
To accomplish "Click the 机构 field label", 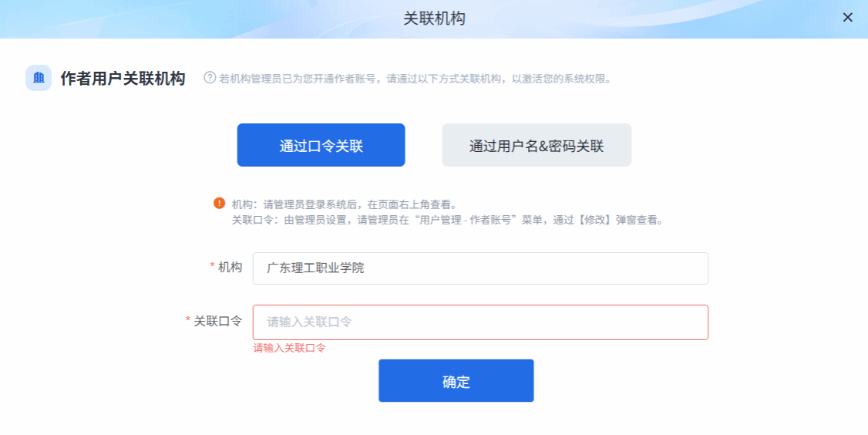I will pyautogui.click(x=230, y=267).
